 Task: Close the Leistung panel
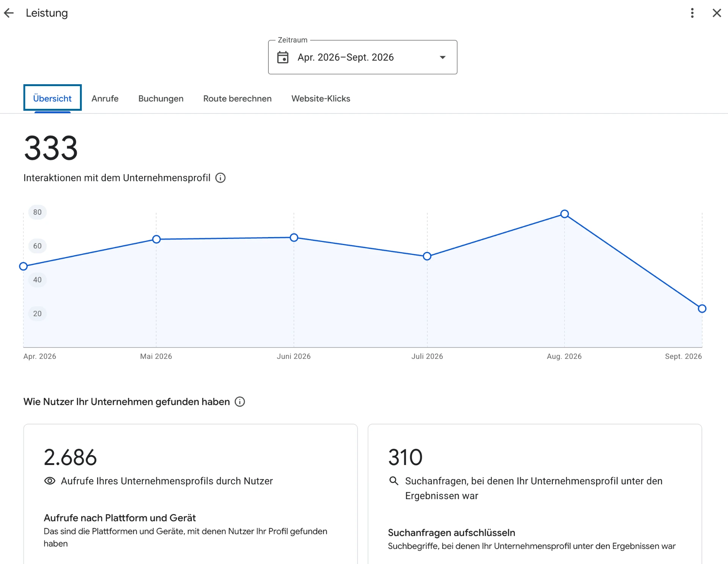(x=717, y=13)
